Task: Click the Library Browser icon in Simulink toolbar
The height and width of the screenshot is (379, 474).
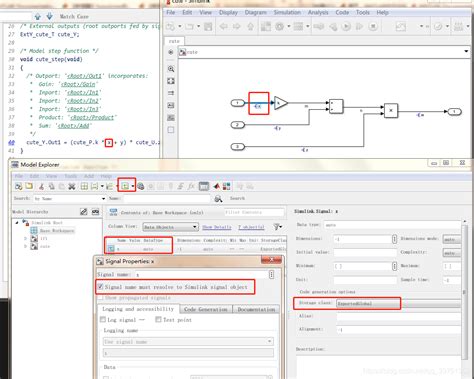Action: click(x=266, y=26)
